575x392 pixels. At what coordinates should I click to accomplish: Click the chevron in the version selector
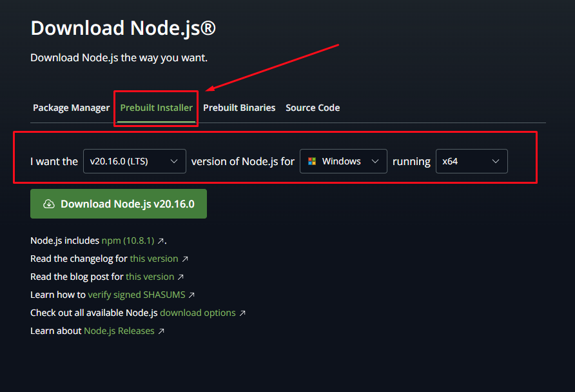pos(174,161)
